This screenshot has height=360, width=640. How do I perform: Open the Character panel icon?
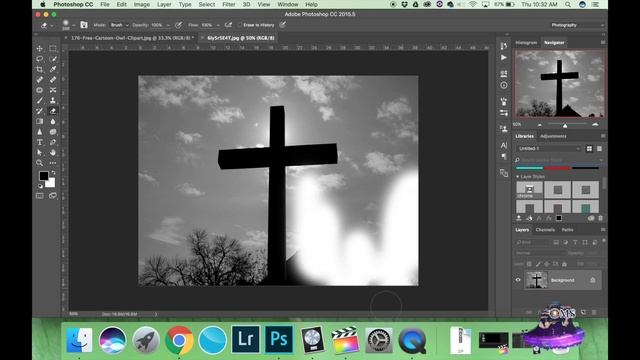tap(504, 145)
